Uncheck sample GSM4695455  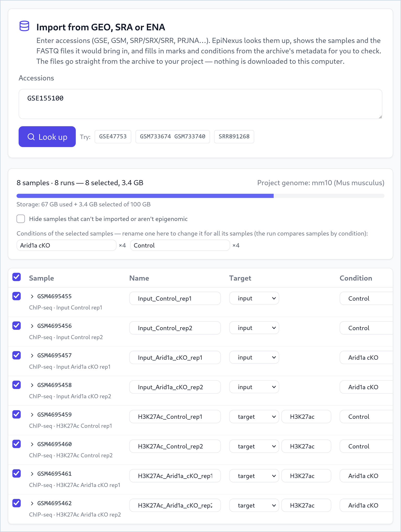coord(17,296)
